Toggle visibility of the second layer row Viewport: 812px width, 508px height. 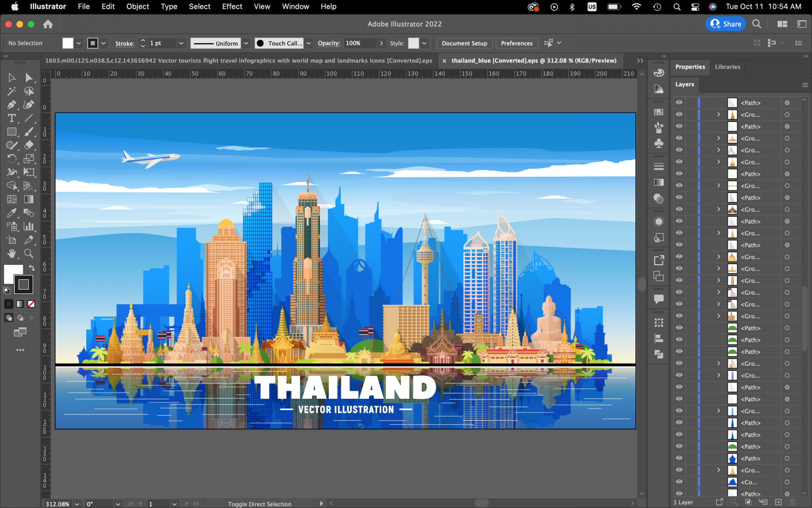pos(679,114)
